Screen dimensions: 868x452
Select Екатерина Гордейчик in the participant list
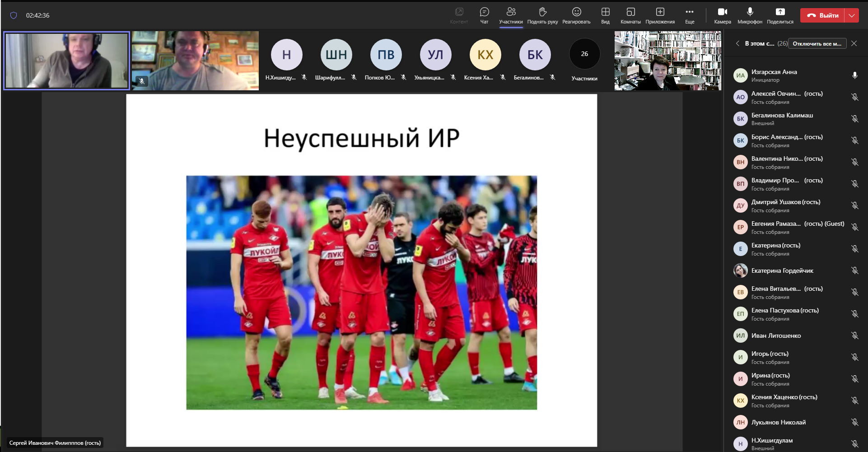(x=782, y=271)
